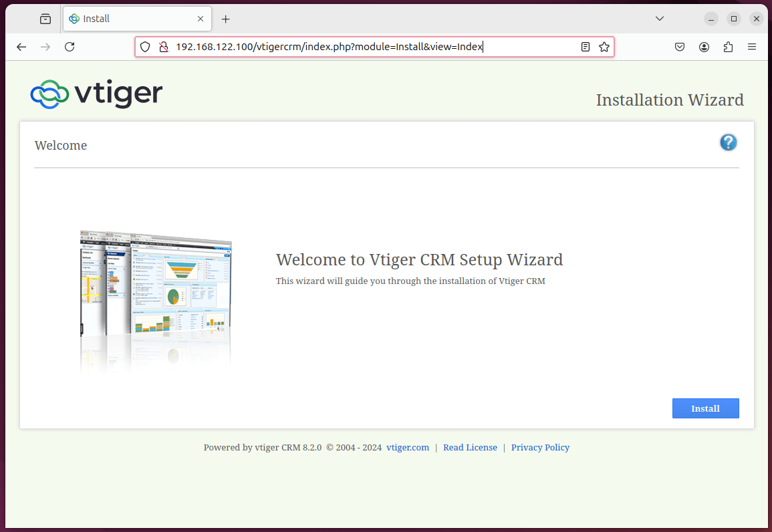Click the blue Install button
This screenshot has height=532, width=772.
[705, 408]
